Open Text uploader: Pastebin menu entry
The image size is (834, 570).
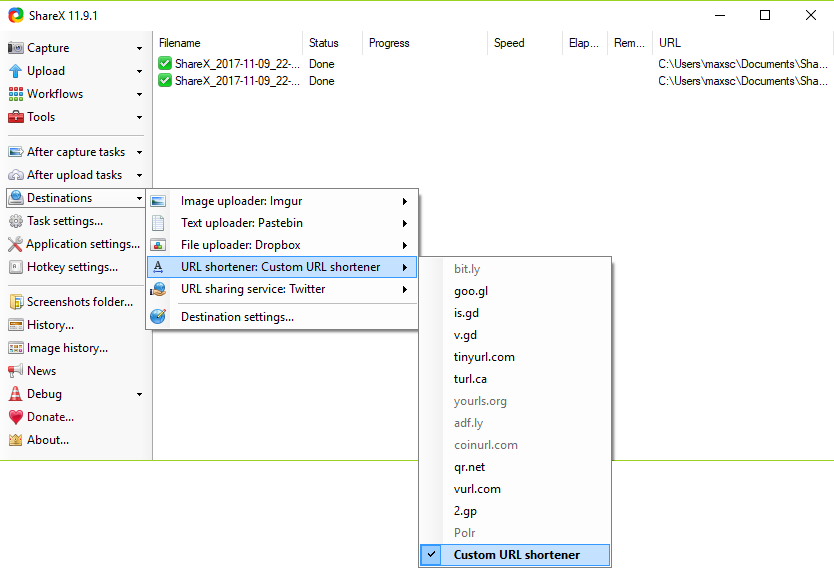[x=282, y=223]
